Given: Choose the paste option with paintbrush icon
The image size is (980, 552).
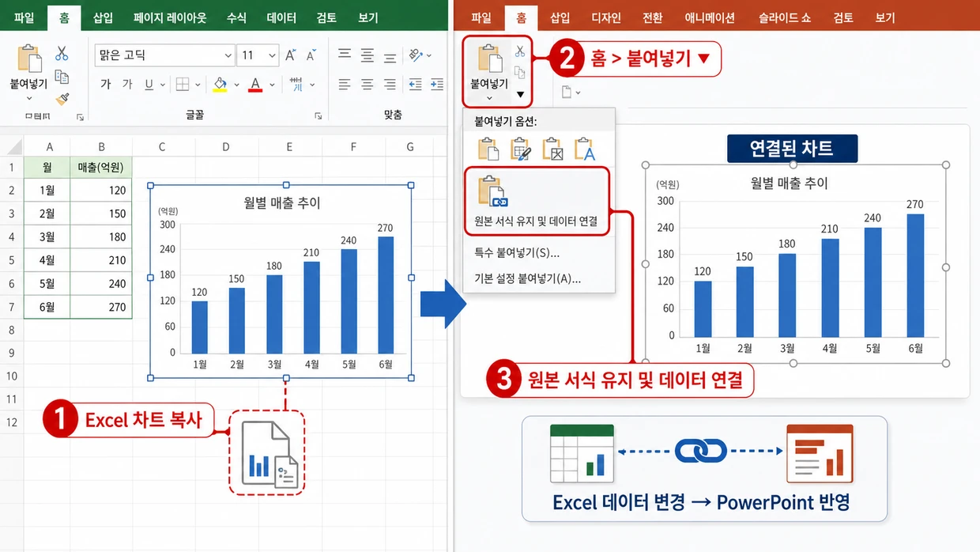Looking at the screenshot, I should [x=521, y=149].
